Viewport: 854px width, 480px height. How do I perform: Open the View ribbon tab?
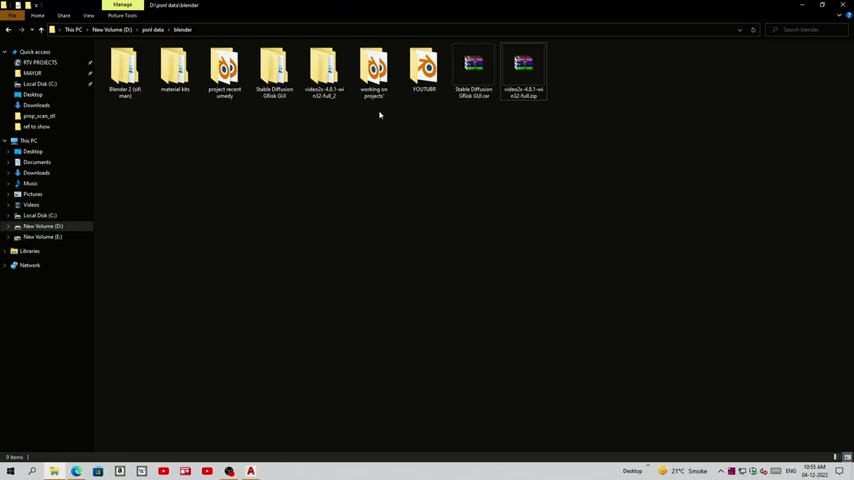click(88, 16)
